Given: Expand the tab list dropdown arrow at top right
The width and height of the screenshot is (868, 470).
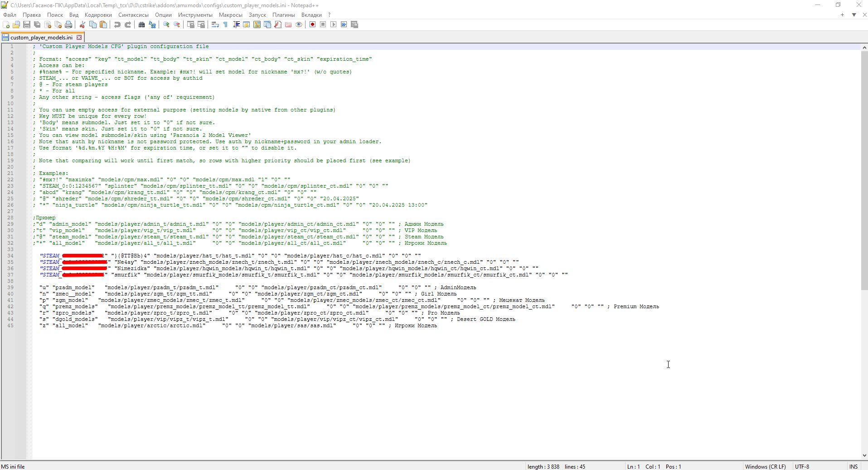Looking at the screenshot, I should click(854, 15).
